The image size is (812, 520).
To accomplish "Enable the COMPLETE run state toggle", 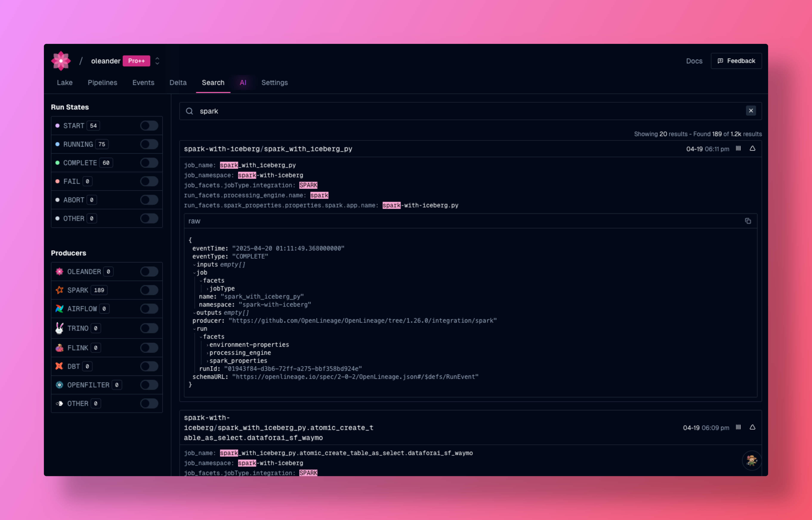I will pos(149,163).
